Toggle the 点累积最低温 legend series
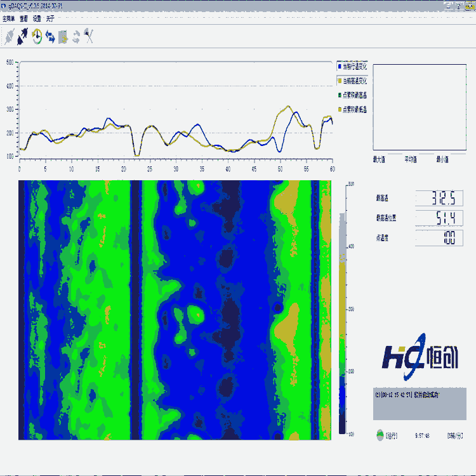Viewport: 476px width, 476px height. click(352, 109)
